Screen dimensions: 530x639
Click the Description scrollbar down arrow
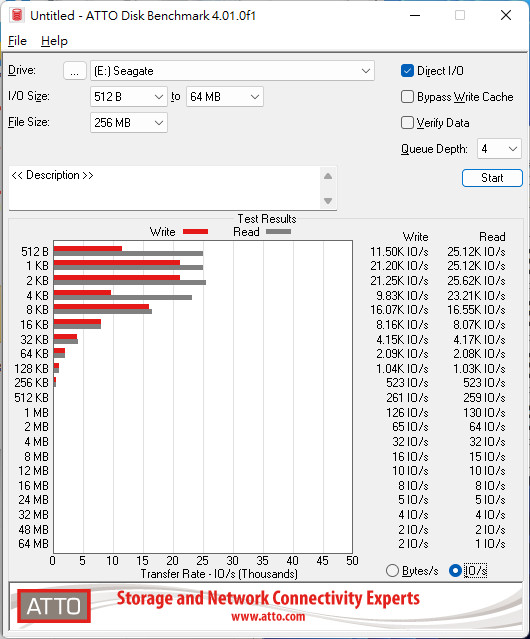click(x=328, y=201)
